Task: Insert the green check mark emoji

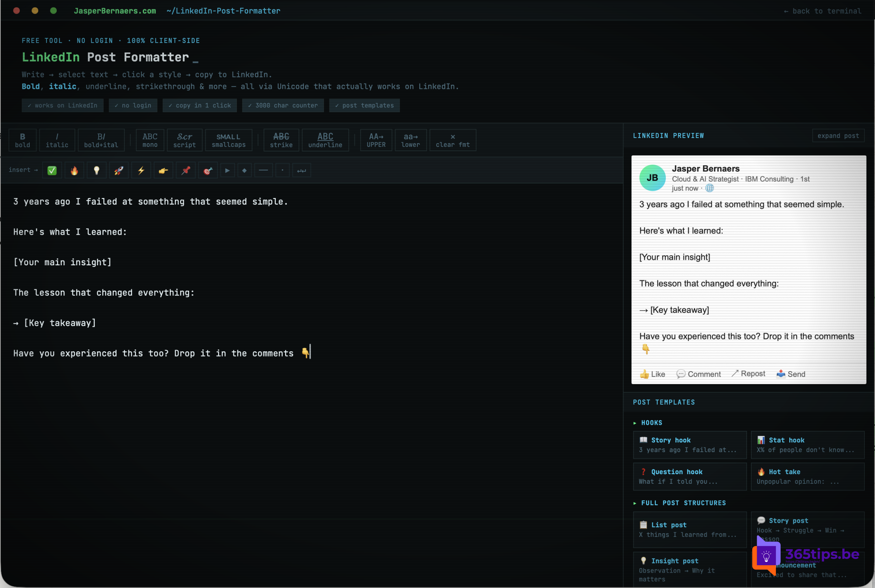Action: tap(52, 171)
